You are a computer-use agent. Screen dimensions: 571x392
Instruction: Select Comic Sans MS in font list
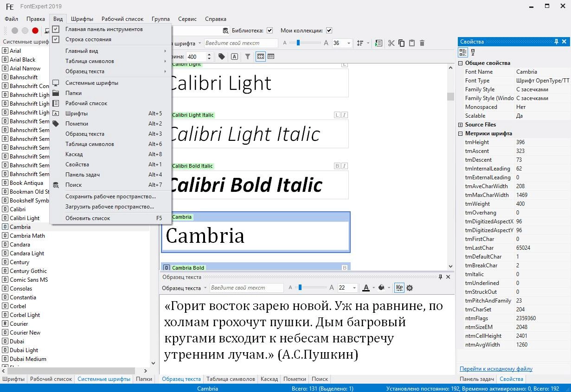(x=29, y=280)
